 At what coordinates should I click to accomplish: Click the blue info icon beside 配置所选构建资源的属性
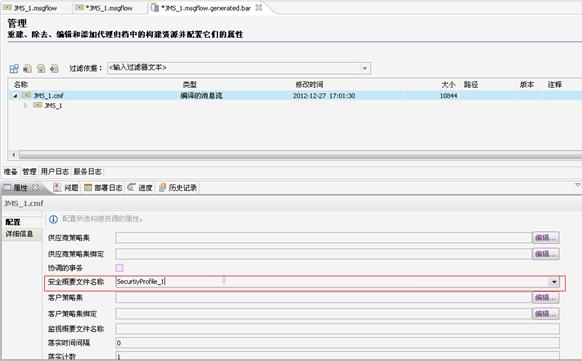pos(53,219)
